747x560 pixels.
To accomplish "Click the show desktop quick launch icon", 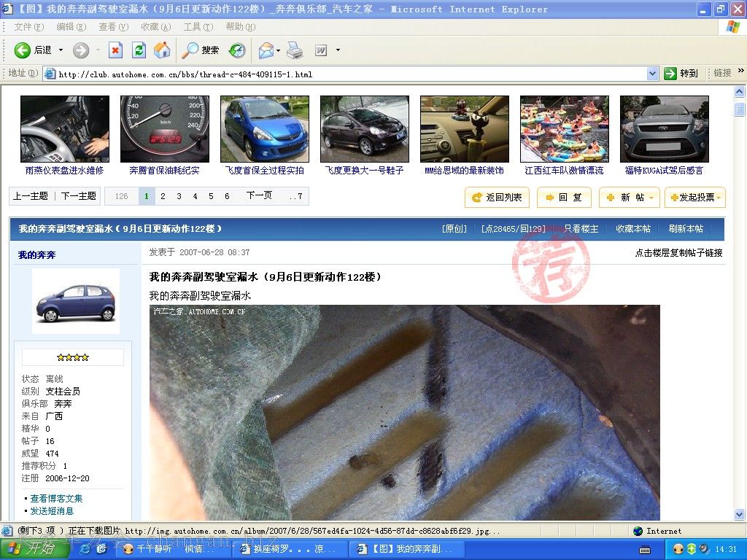I will pos(102,549).
